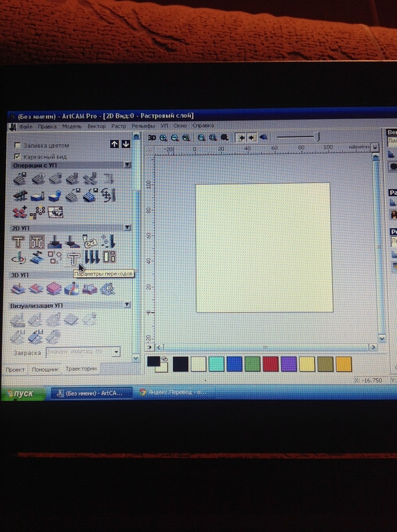
Task: Pick the purple palette swatch
Action: [x=289, y=364]
